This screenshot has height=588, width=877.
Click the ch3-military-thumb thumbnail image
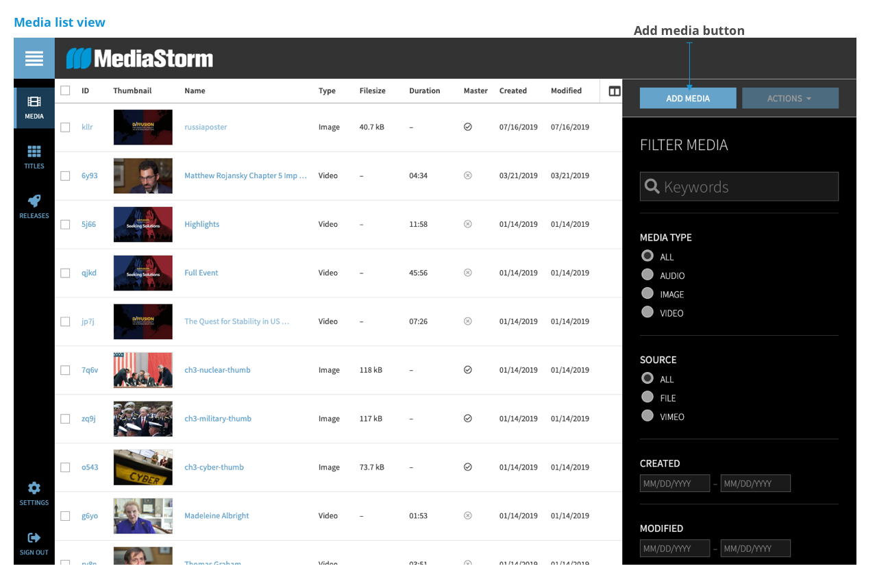click(143, 419)
